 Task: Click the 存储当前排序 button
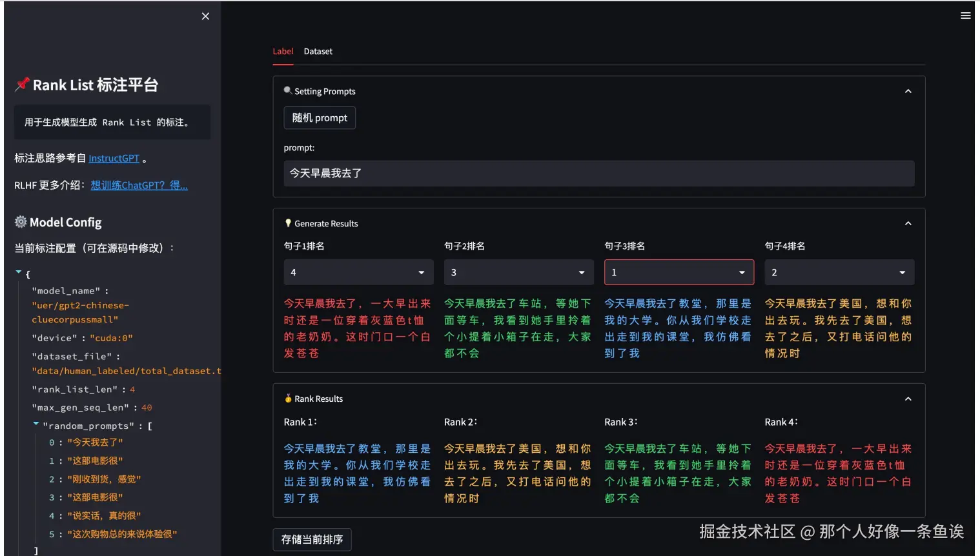tap(312, 539)
